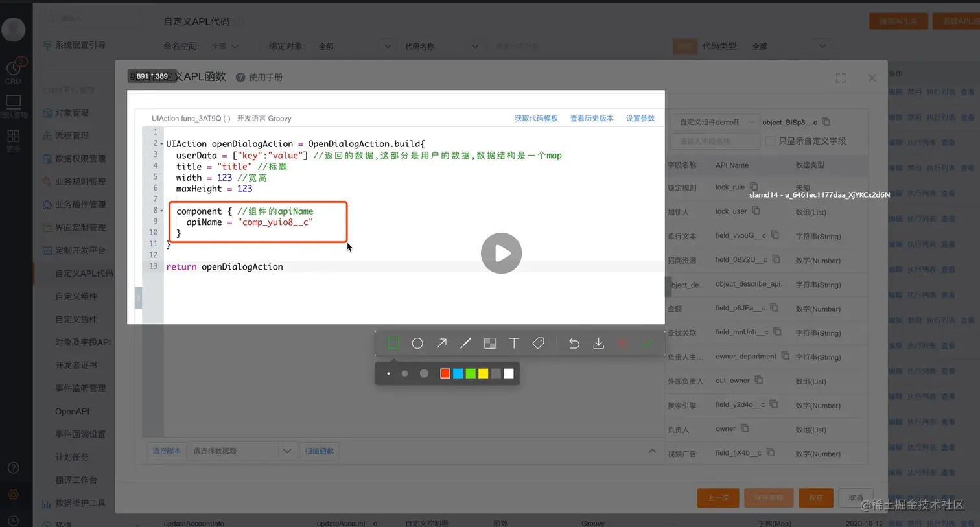
Task: Open the CRM icon in left rail
Action: [x=14, y=71]
